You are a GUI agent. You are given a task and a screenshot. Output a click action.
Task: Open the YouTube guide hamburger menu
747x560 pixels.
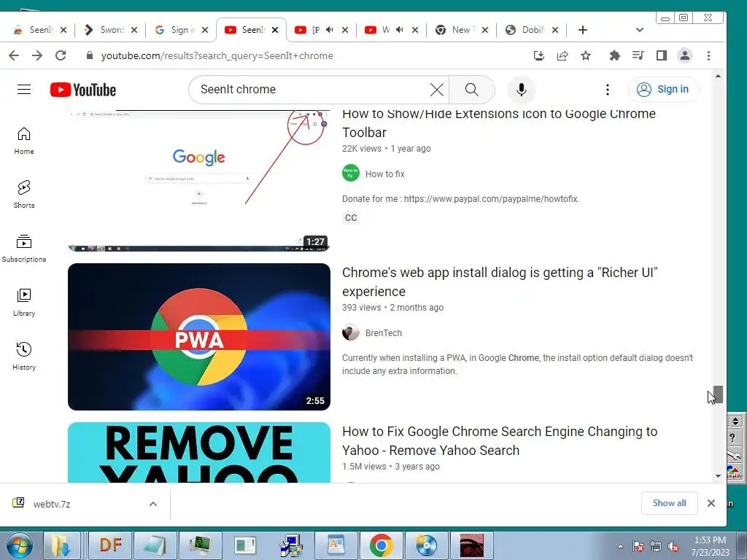24,90
